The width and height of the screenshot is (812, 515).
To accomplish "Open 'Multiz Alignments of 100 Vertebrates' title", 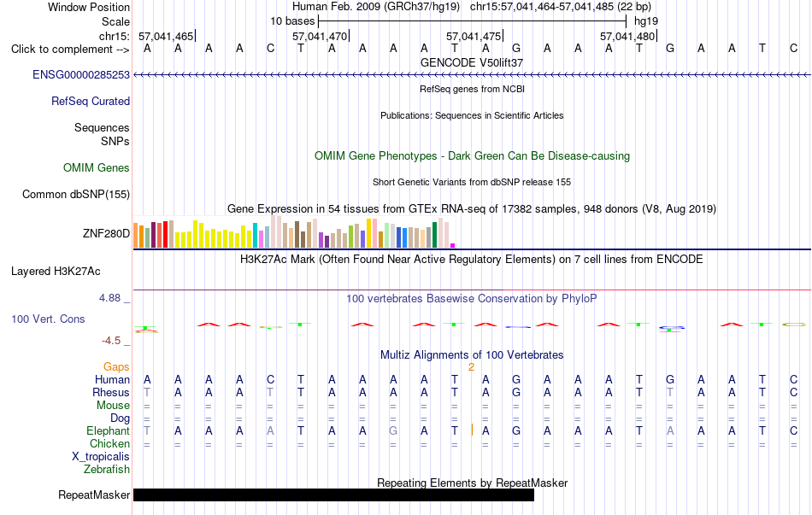I will 472,355.
